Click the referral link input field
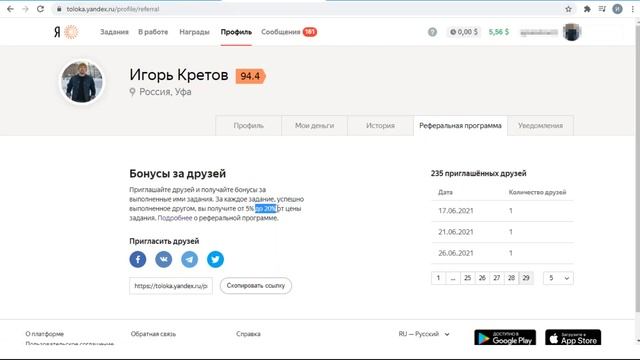The width and height of the screenshot is (640, 360). pyautogui.click(x=171, y=286)
